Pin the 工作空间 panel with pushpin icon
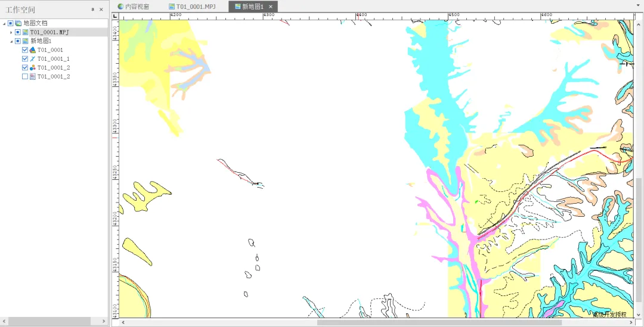The height and width of the screenshot is (327, 644). [x=92, y=10]
